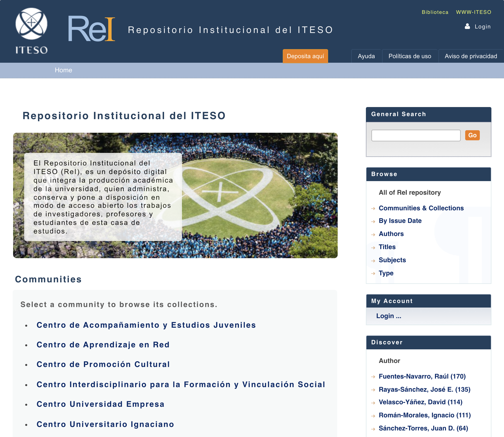Screen dimensions: 504x437
Task: Click the ITESO logo in header
Action: point(31,31)
